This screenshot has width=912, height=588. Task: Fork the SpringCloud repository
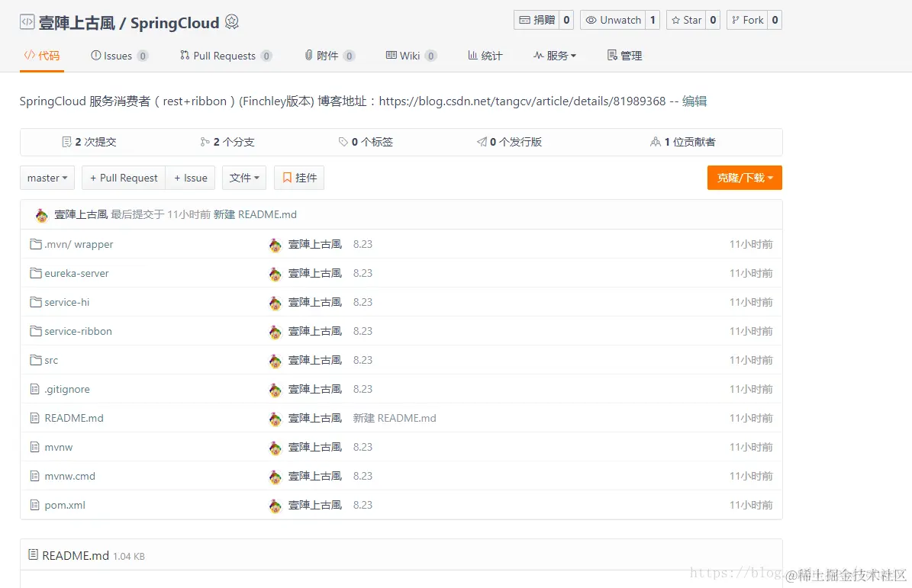747,20
